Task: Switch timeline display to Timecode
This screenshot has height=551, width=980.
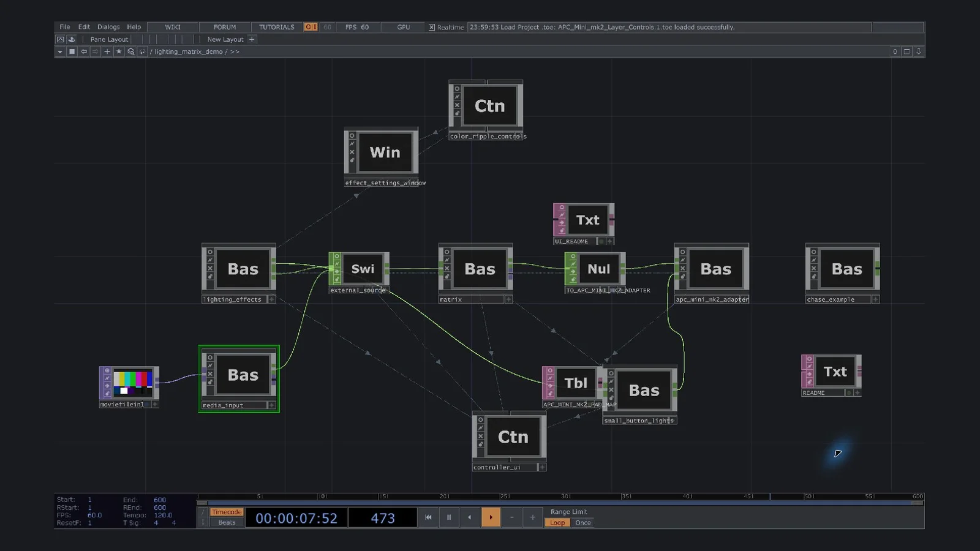Action: click(227, 512)
